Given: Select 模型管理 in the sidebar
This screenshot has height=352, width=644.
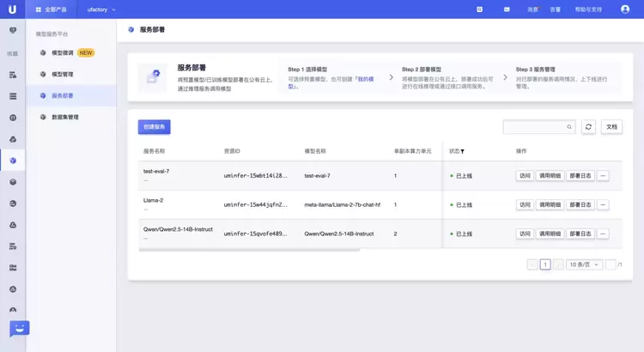Looking at the screenshot, I should coord(63,74).
